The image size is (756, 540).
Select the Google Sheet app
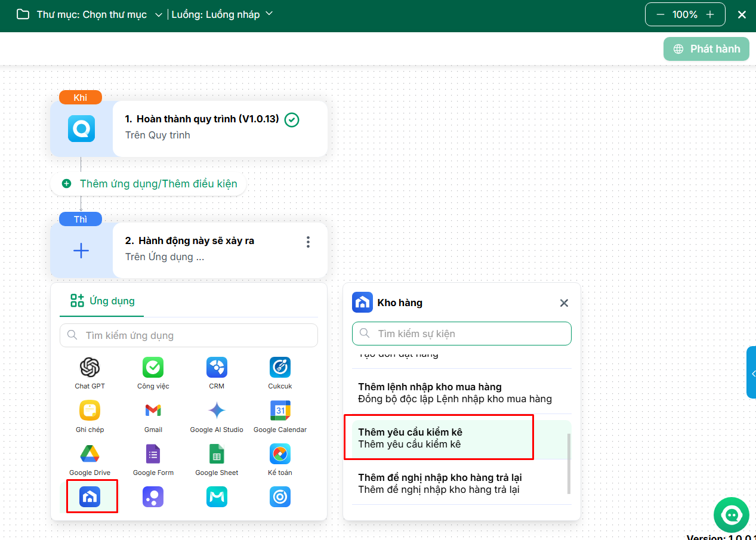click(217, 454)
